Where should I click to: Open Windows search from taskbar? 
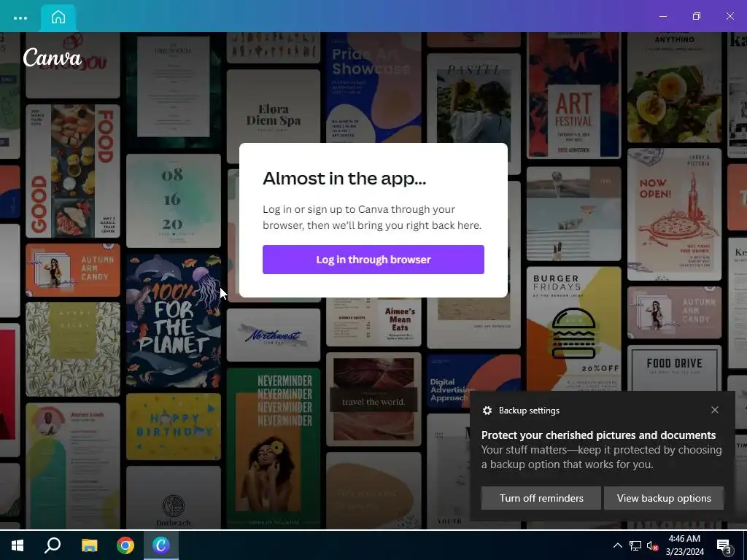pyautogui.click(x=53, y=545)
